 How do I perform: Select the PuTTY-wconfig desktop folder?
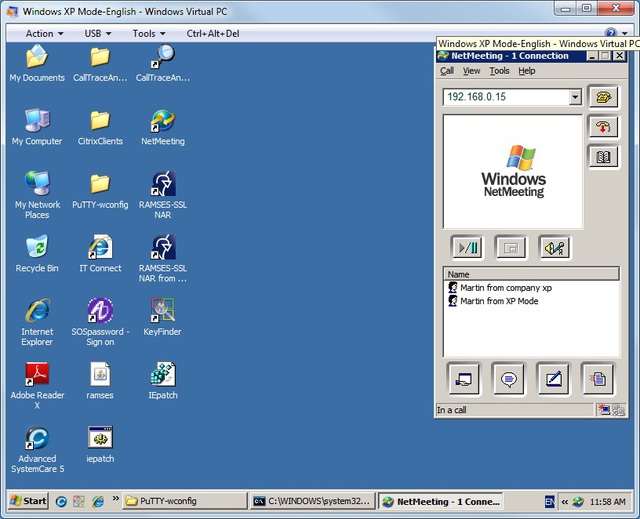[100, 190]
